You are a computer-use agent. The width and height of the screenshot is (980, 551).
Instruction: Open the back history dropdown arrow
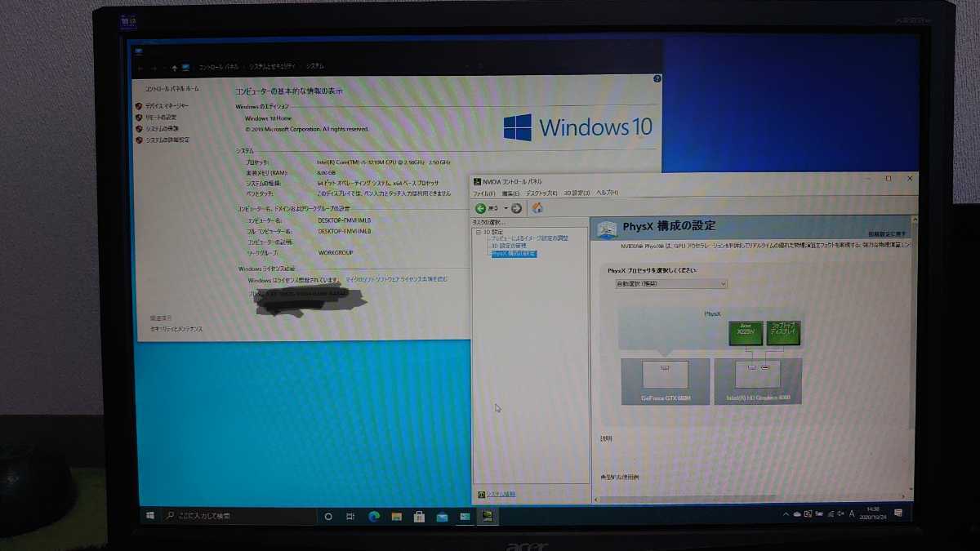[x=506, y=208]
